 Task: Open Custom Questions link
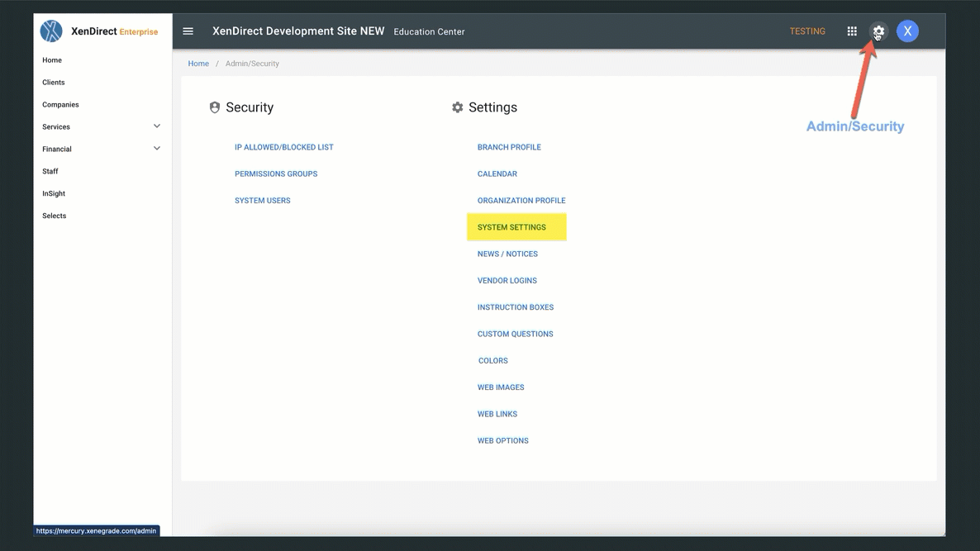coord(515,335)
